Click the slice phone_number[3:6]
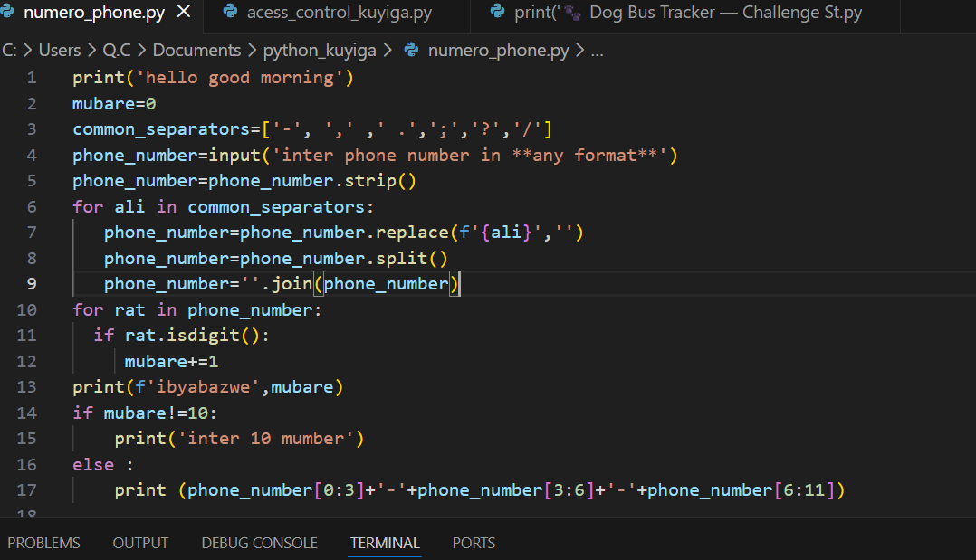 pyautogui.click(x=506, y=491)
